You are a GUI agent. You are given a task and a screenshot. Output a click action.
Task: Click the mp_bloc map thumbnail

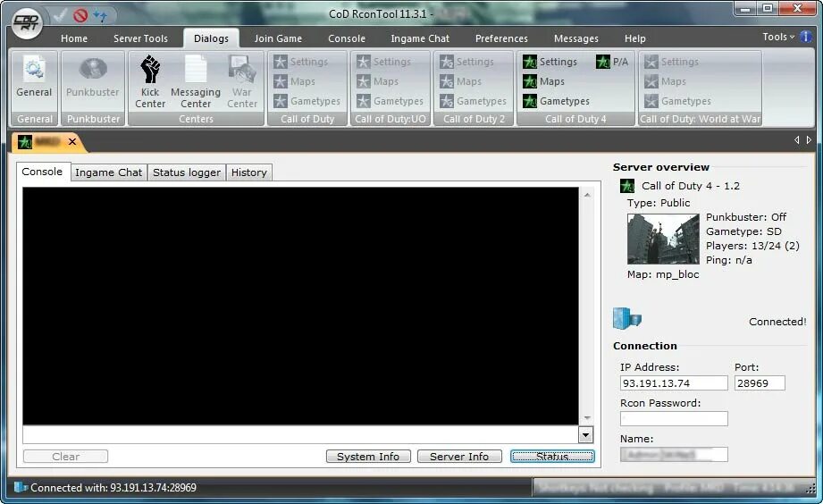click(x=663, y=239)
